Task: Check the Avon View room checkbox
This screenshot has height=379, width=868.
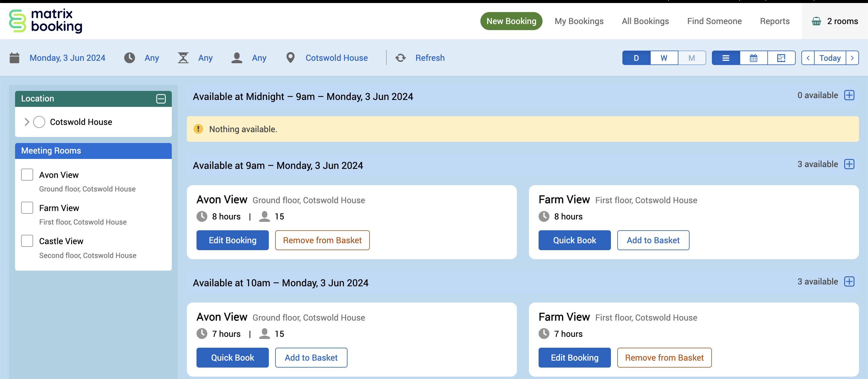Action: click(27, 175)
